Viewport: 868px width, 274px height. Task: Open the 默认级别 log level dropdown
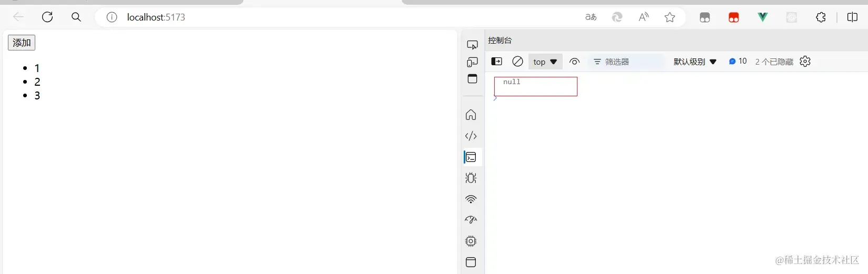(695, 62)
